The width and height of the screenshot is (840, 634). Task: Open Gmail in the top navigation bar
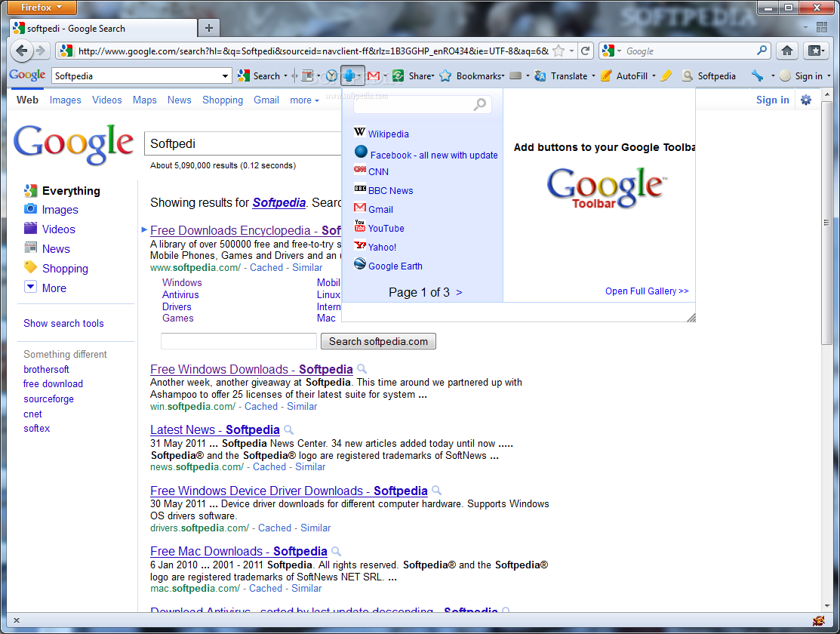click(266, 100)
